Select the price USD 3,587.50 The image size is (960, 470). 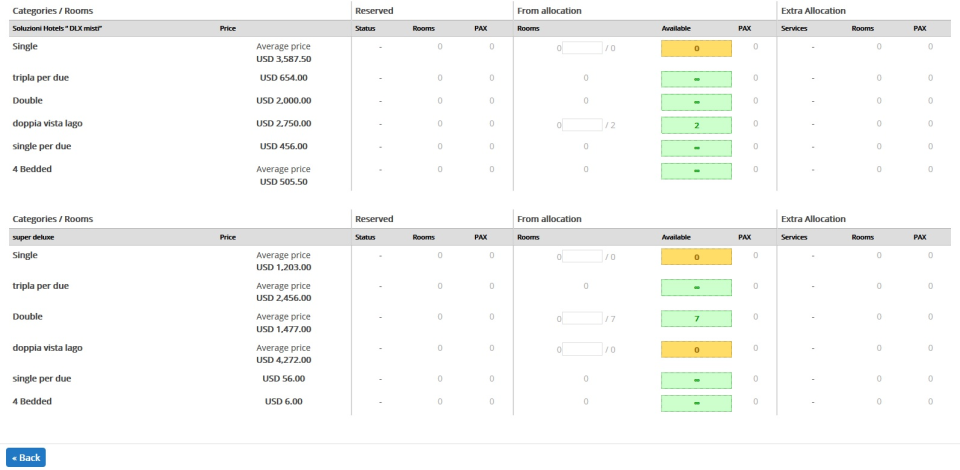pyautogui.click(x=283, y=59)
